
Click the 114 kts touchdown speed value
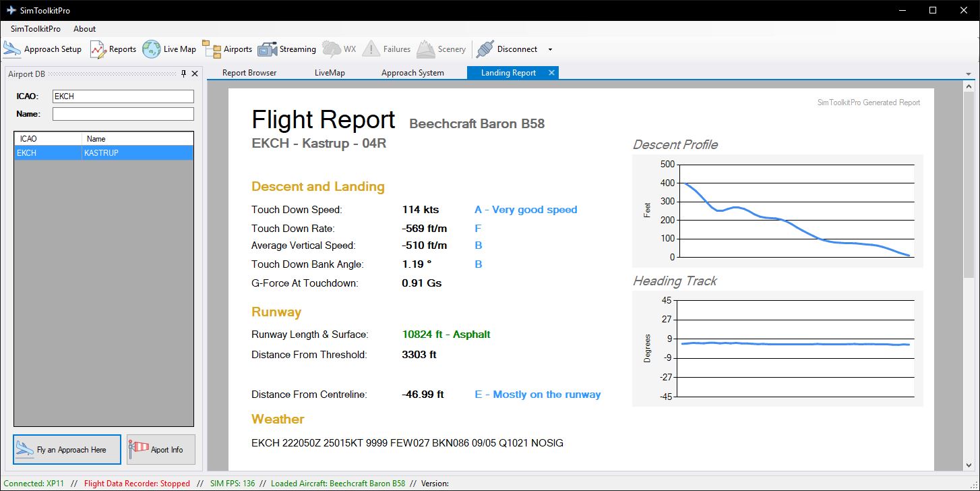(x=421, y=210)
